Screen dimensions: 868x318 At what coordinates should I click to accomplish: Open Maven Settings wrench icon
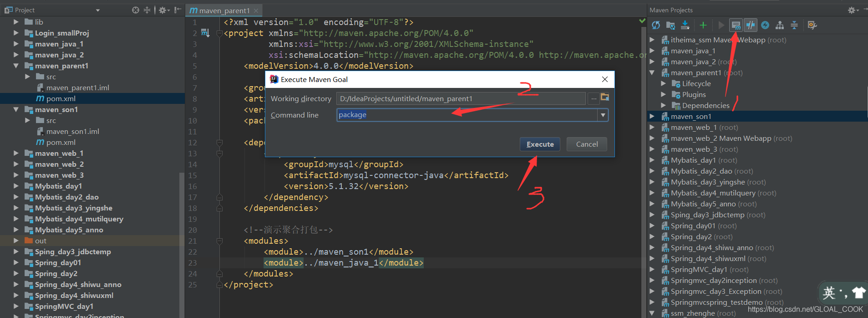(x=812, y=25)
